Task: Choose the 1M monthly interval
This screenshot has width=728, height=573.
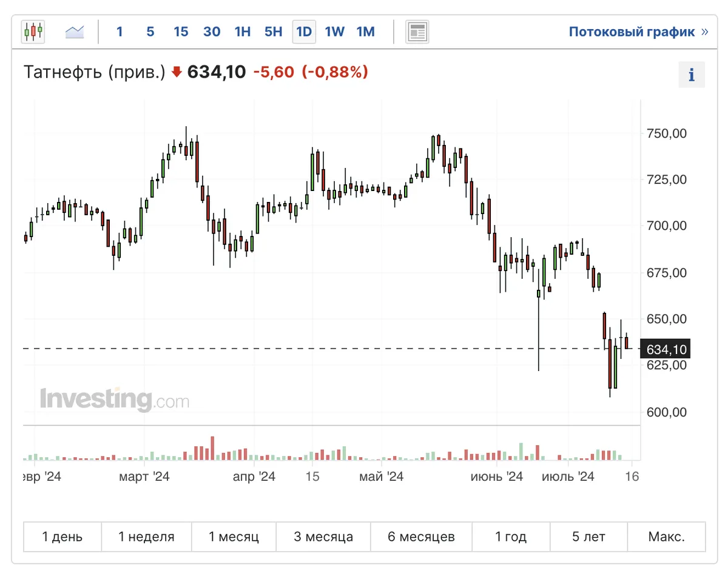Action: click(366, 32)
